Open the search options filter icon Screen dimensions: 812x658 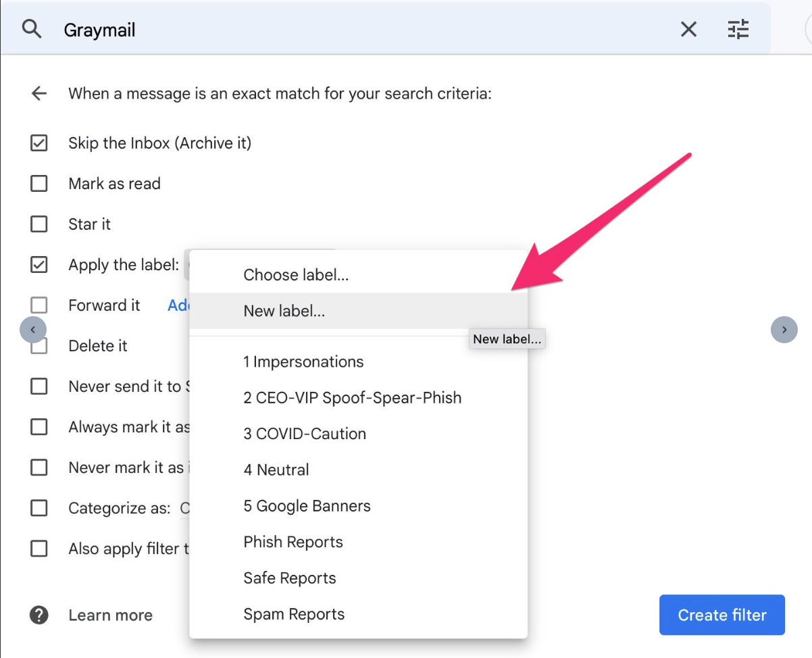click(738, 29)
